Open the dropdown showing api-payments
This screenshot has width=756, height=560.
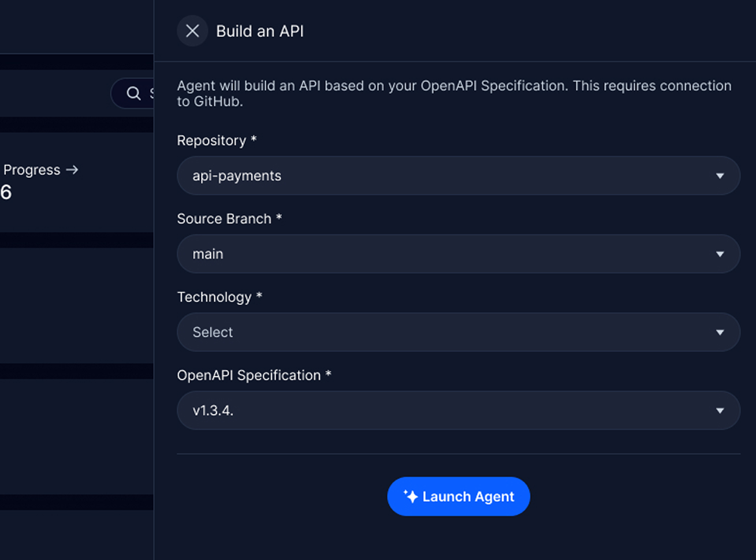(x=450, y=176)
